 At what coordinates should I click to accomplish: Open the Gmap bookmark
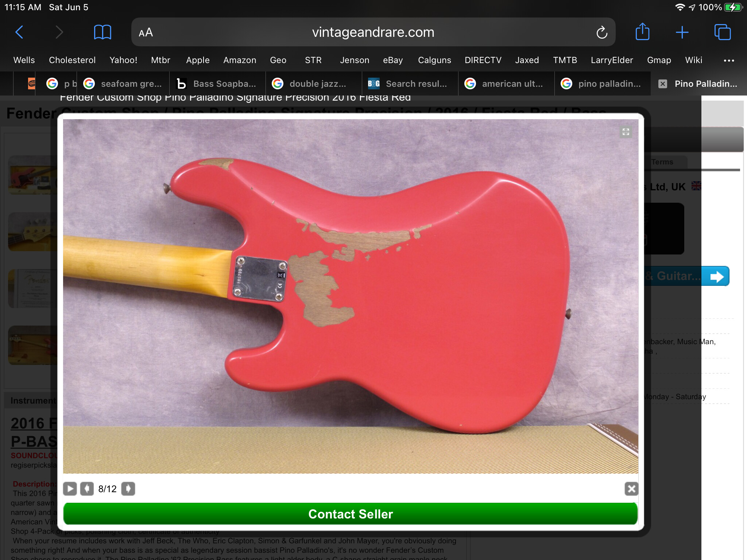(659, 60)
